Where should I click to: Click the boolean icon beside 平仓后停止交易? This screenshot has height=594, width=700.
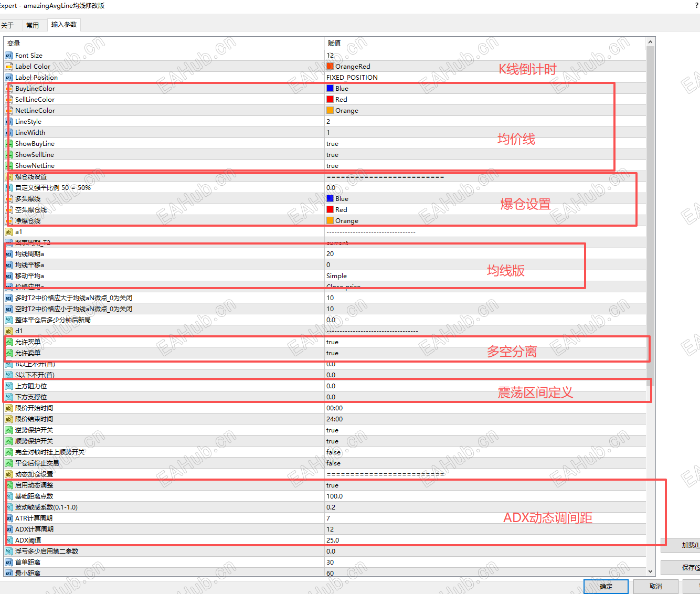[9, 463]
